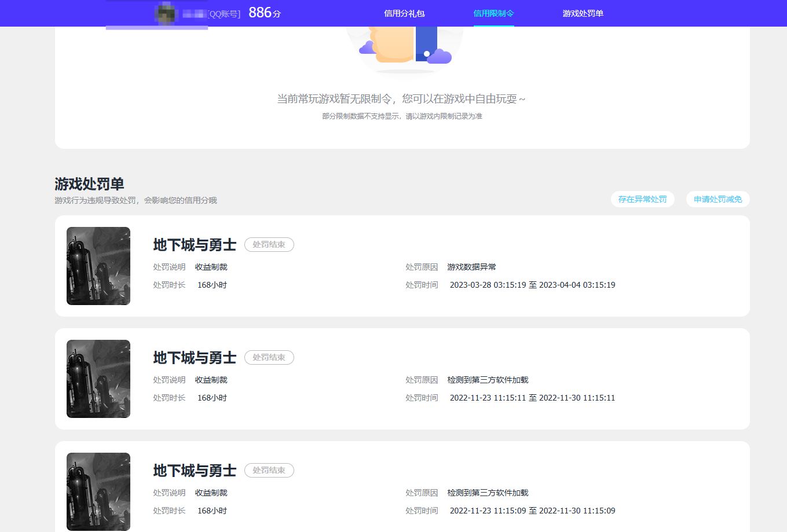Viewport: 787px width, 532px height.
Task: Open 地下城与勇士 title in 游戏数据异常 card
Action: coord(195,245)
